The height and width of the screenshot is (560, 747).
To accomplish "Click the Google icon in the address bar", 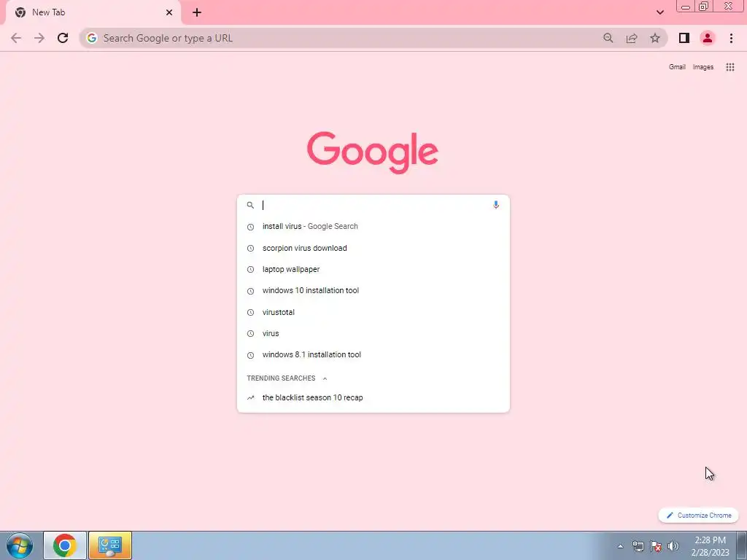I will 92,38.
